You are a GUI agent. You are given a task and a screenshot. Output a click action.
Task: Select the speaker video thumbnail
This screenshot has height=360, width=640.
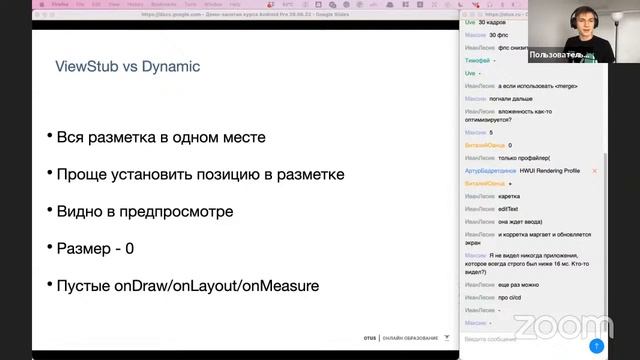(x=584, y=31)
